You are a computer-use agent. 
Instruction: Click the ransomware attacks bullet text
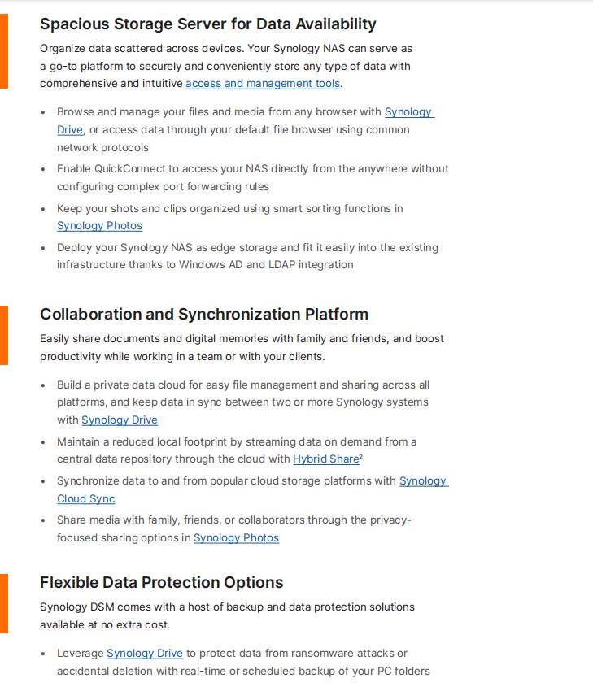pyautogui.click(x=243, y=662)
